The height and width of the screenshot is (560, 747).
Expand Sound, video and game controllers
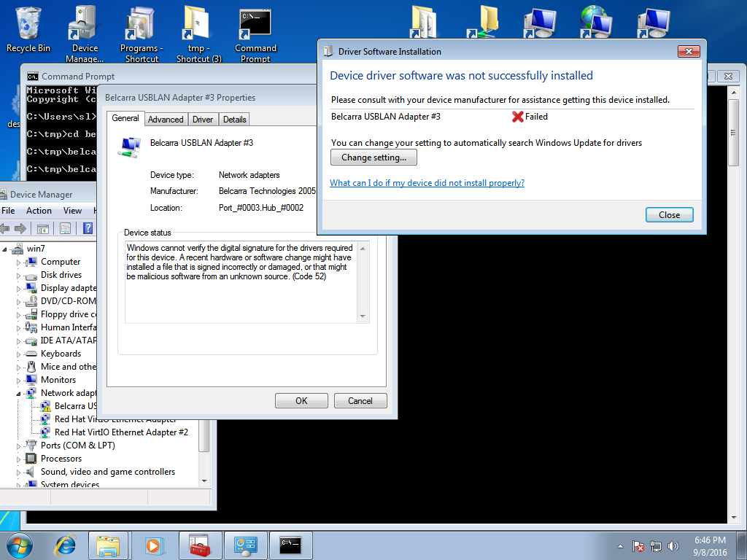(x=18, y=472)
